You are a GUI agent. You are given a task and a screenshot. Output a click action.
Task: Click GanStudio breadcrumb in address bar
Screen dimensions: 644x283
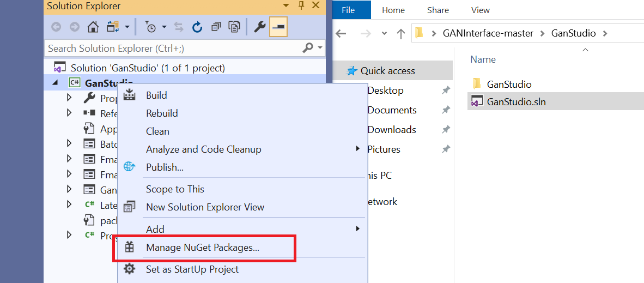coord(573,33)
